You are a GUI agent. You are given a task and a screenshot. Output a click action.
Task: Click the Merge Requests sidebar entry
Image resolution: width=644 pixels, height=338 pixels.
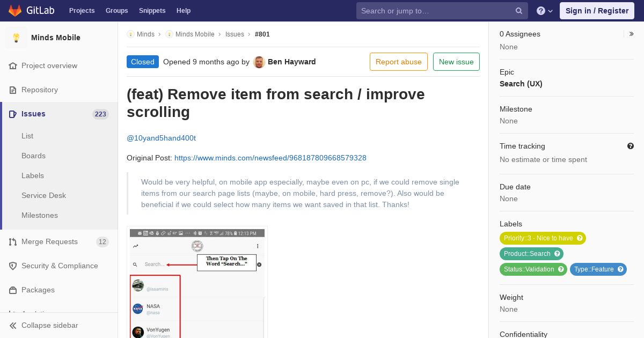[x=59, y=241]
